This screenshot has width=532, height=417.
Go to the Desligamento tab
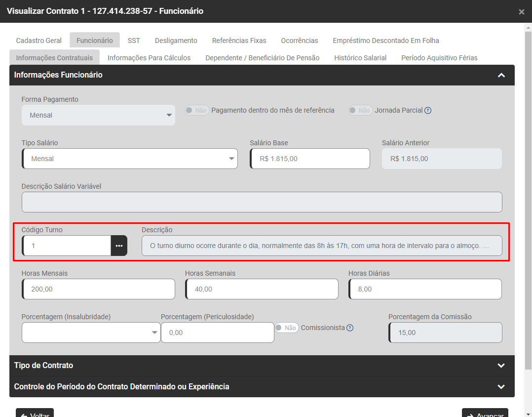[x=176, y=41]
